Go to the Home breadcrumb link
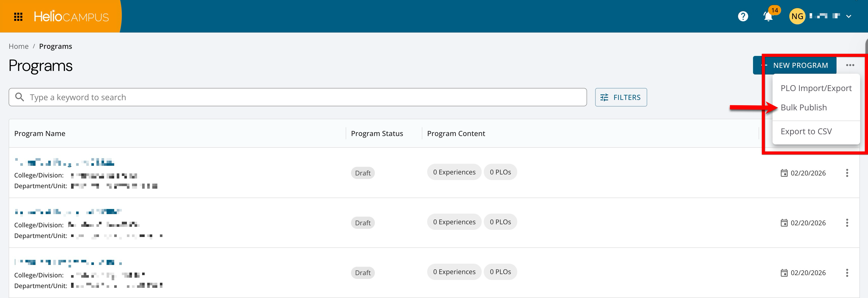868x298 pixels. [x=19, y=46]
